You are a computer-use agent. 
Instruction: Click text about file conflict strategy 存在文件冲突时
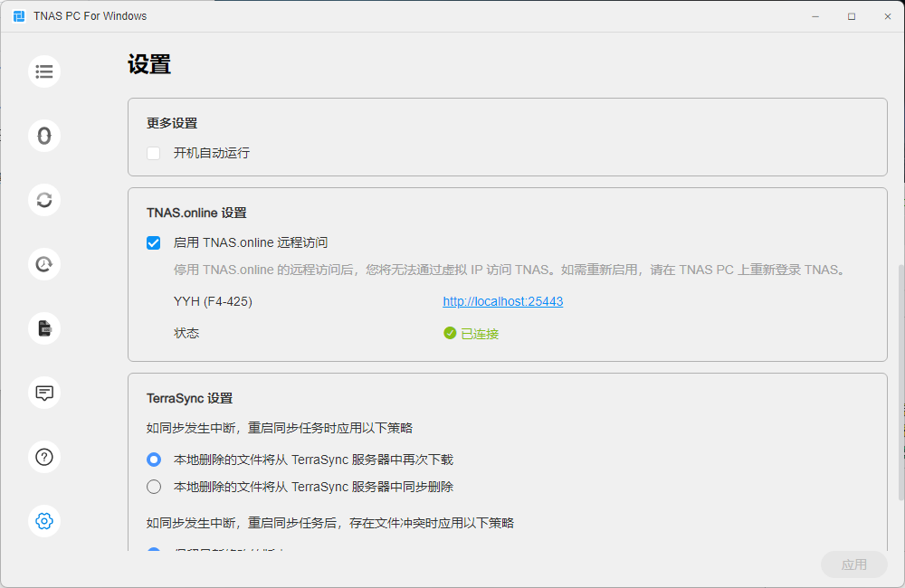(x=330, y=524)
